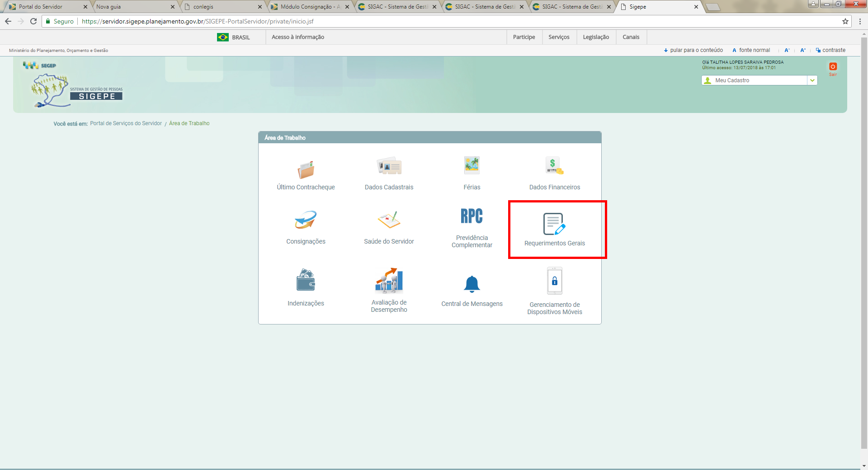Viewport: 868px width, 470px height.
Task: Open the Consignações icon
Action: (306, 220)
